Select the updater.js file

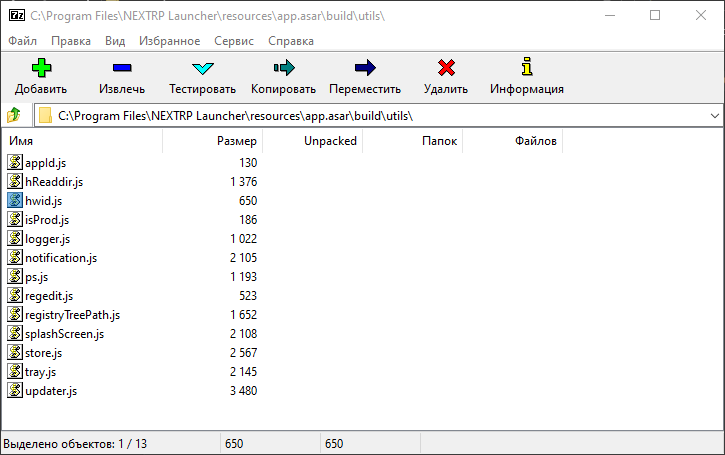50,391
